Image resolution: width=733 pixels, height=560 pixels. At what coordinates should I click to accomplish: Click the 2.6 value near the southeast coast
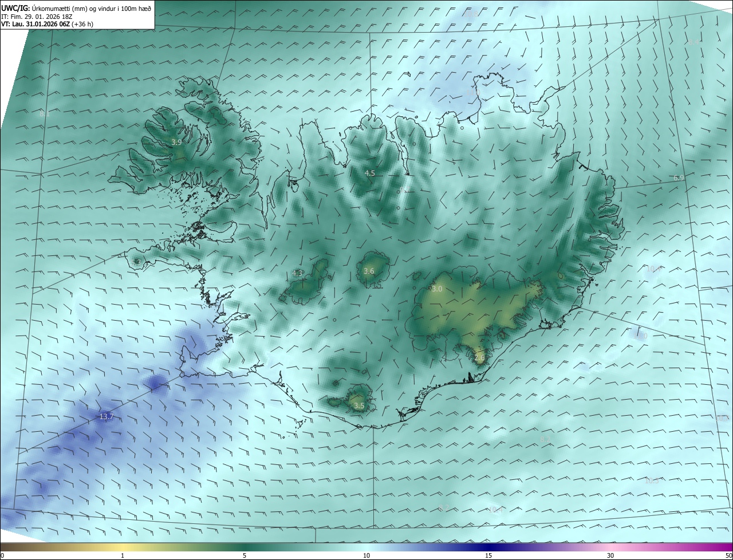pyautogui.click(x=480, y=358)
